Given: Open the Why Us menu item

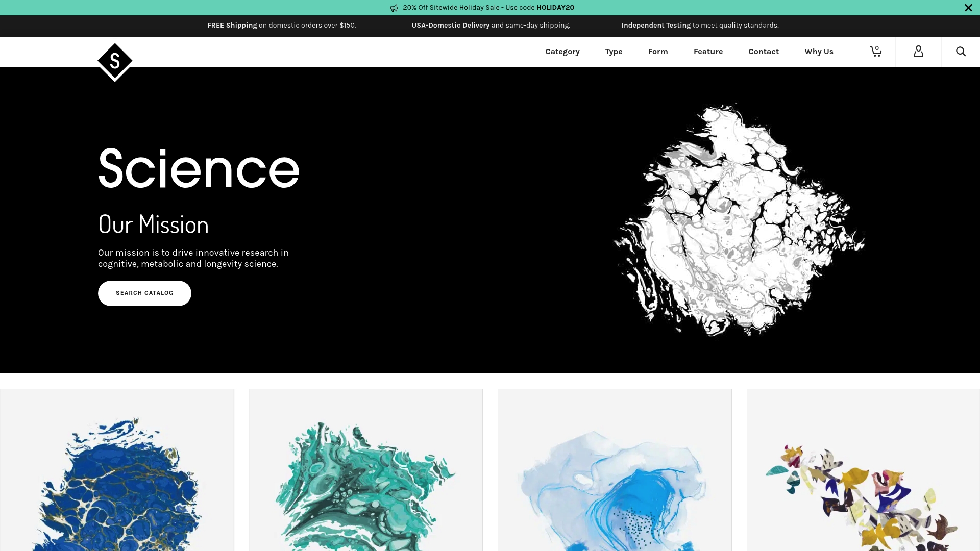Looking at the screenshot, I should click(x=819, y=52).
